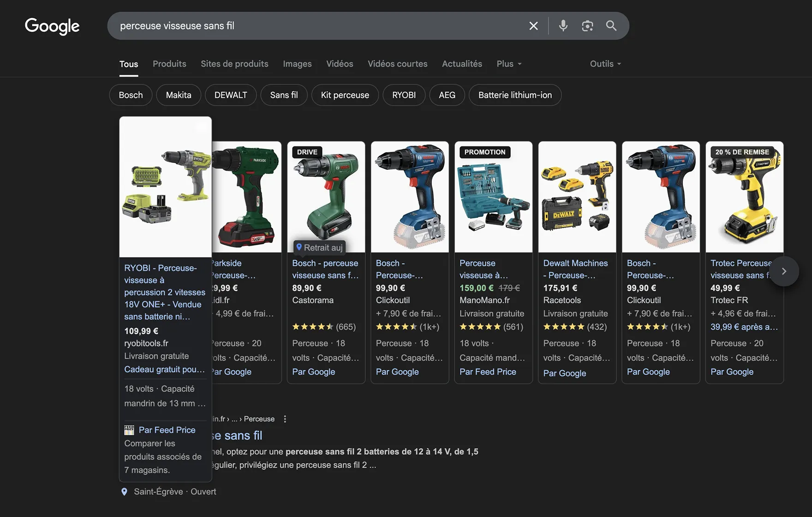Start voice search with the microphone icon
Image resolution: width=812 pixels, height=517 pixels.
click(x=563, y=26)
